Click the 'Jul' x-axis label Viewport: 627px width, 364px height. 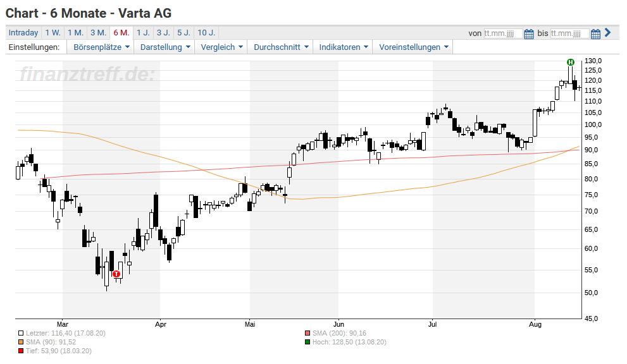tap(432, 324)
